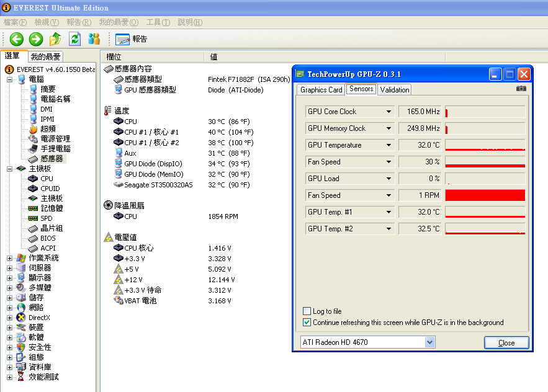Open the GPU Temperature sensor dropdown
Viewport: 548px width, 392px height.
[x=389, y=145]
